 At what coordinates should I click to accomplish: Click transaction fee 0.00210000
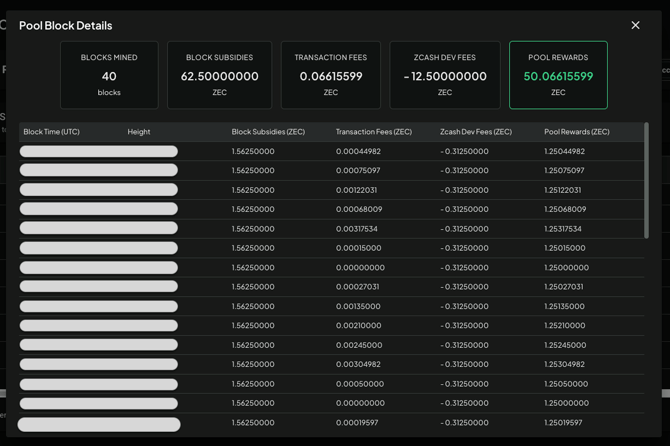[359, 326]
